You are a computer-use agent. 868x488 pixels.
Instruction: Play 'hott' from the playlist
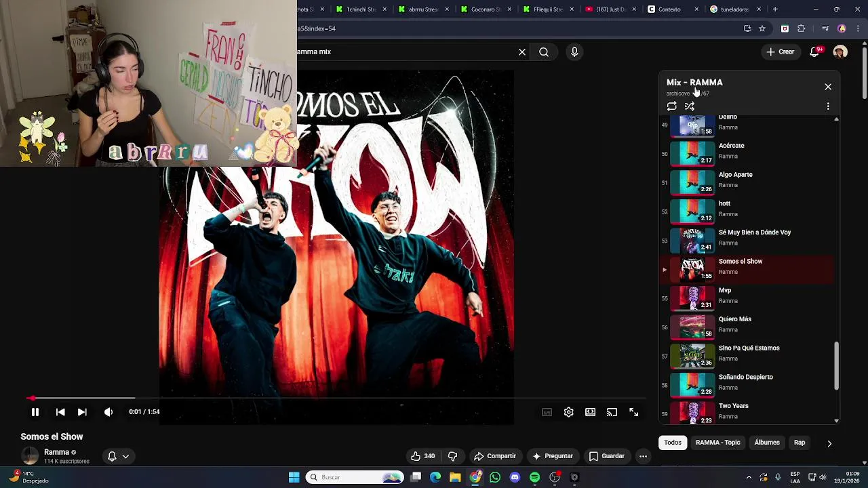(746, 211)
